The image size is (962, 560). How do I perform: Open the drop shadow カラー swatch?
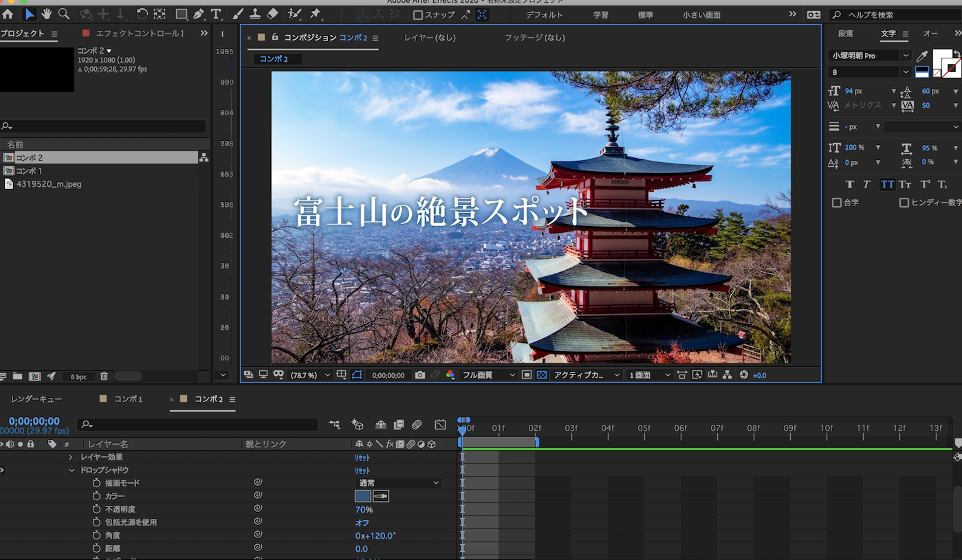click(x=363, y=496)
